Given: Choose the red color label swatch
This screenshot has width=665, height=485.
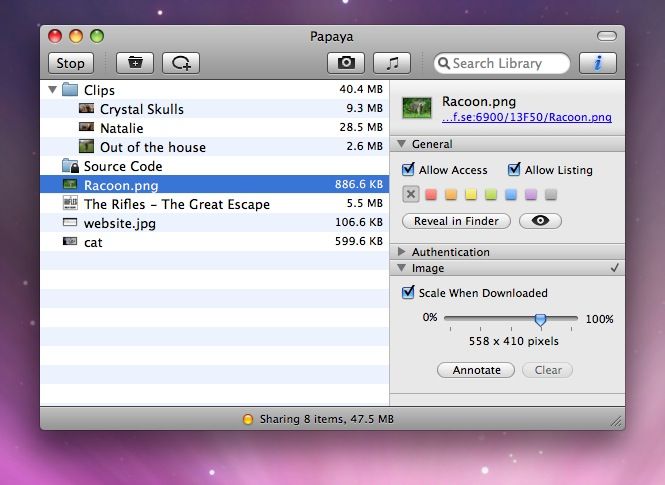Looking at the screenshot, I should (430, 195).
